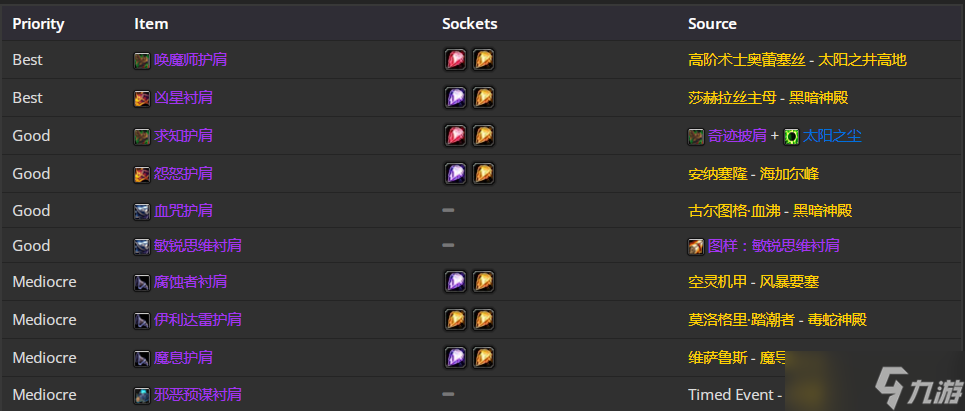Open the 凶星衬肩 item link

(183, 98)
